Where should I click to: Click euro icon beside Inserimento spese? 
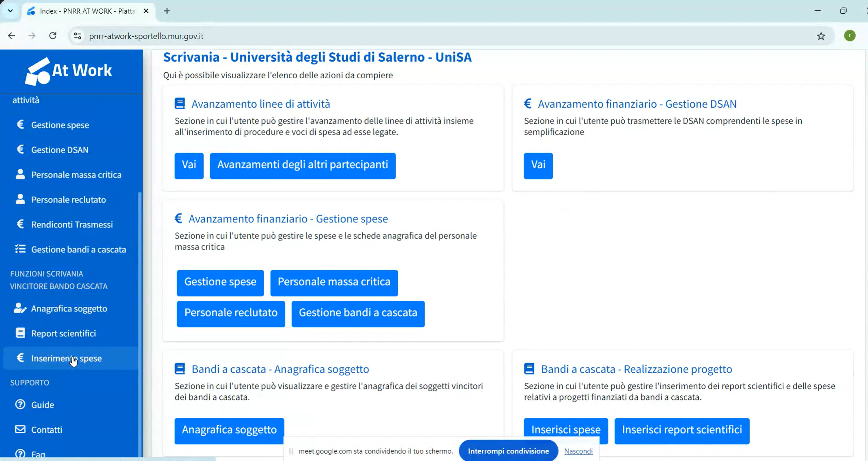point(20,358)
